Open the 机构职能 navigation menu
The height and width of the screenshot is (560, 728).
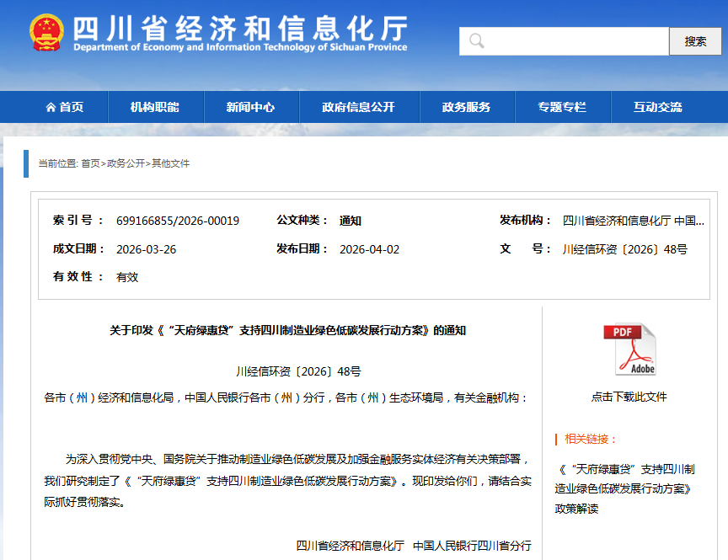pos(154,108)
